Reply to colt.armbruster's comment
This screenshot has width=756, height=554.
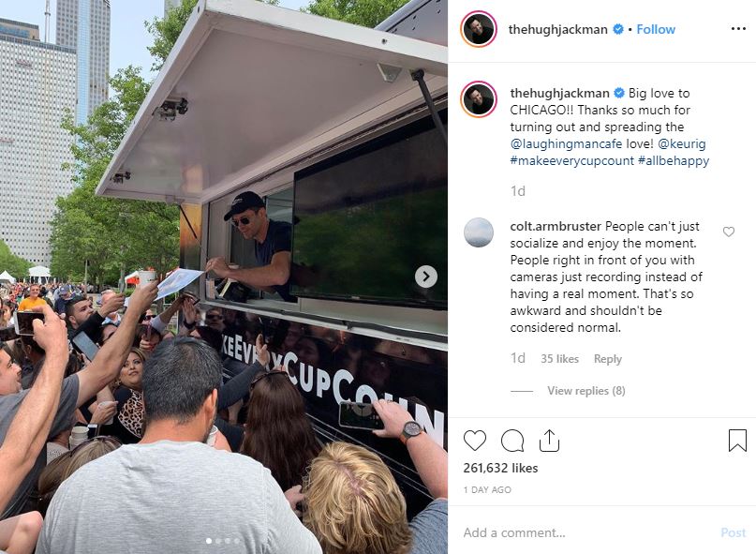[607, 359]
